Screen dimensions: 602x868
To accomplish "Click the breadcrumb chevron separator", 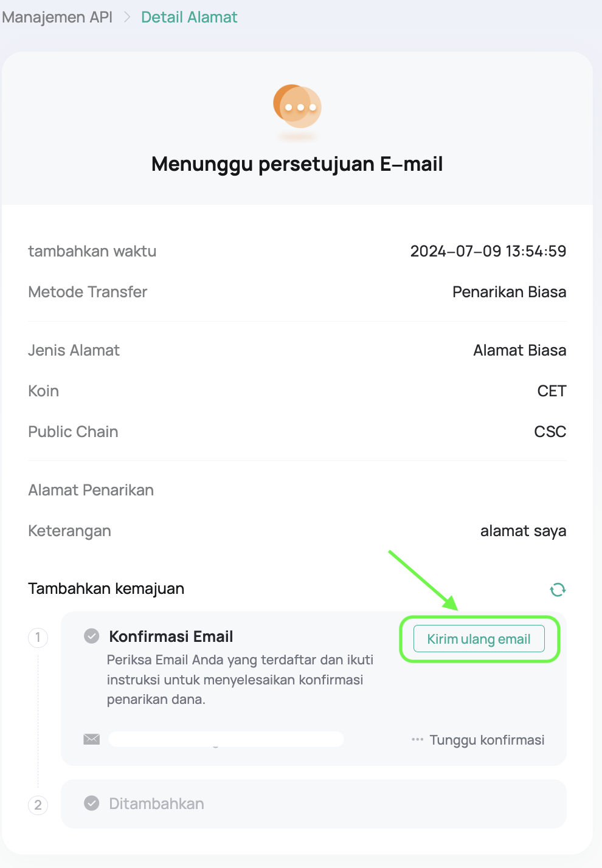I will (x=127, y=17).
